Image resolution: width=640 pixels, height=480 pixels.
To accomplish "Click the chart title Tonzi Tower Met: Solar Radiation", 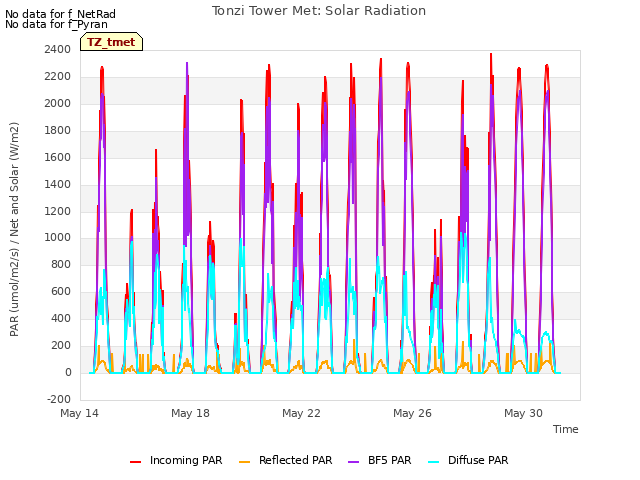I will tap(319, 11).
